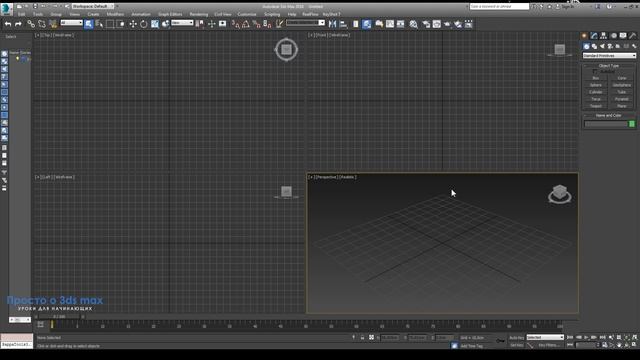Open the Rendering menu
Viewport: 640px width, 360px height.
coord(199,14)
